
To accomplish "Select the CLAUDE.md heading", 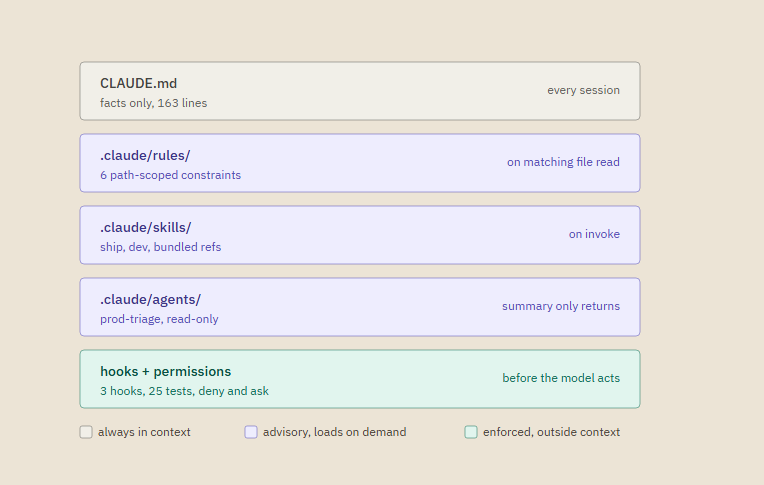I will tap(138, 83).
